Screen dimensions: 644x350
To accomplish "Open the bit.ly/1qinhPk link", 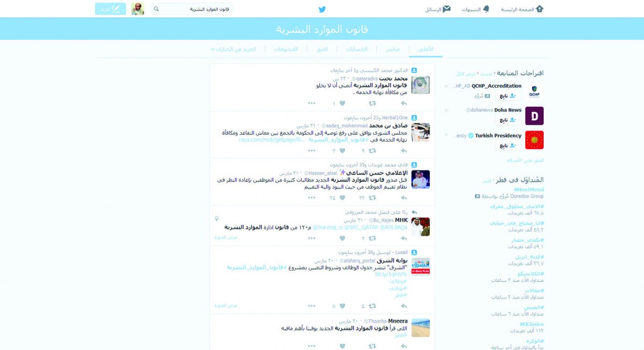I will tap(391, 274).
